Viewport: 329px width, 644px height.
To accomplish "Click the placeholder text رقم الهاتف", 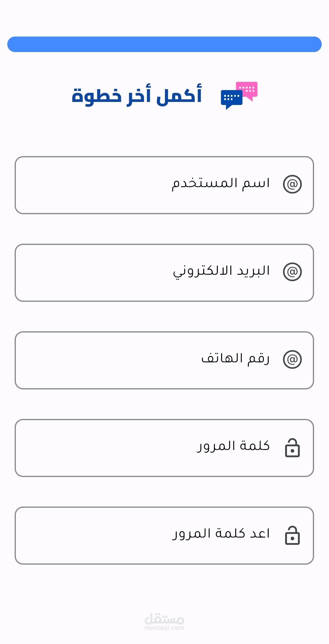I will (x=235, y=359).
